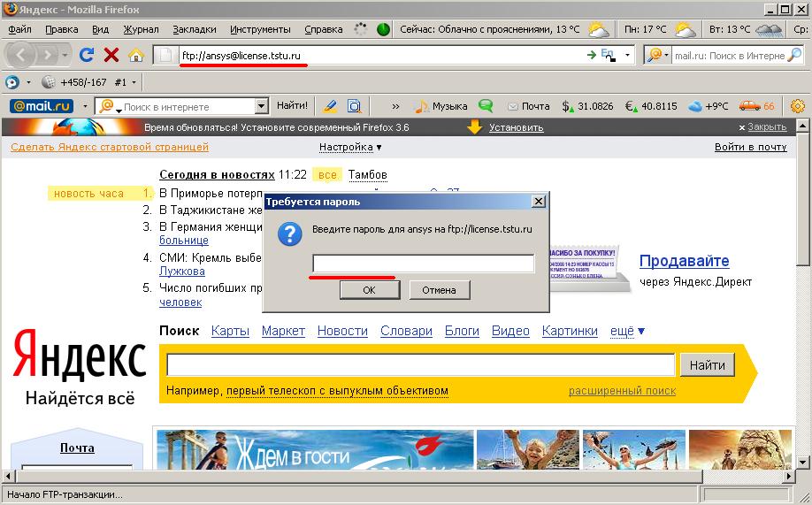The height and width of the screenshot is (505, 812).
Task: Open Почта in the mail.ru toolbar
Action: (529, 106)
